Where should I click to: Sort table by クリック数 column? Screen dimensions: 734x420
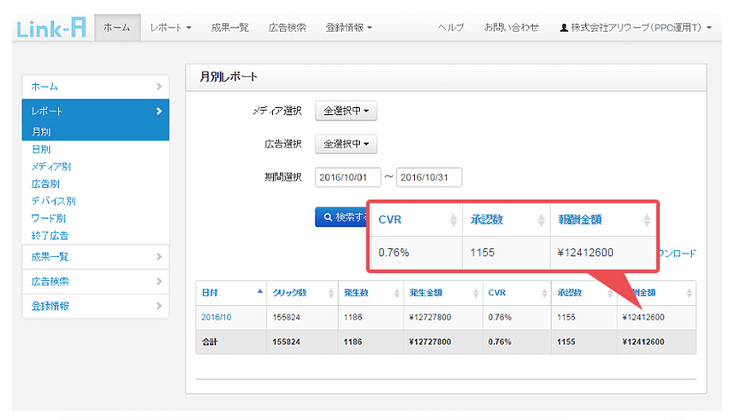(x=302, y=293)
